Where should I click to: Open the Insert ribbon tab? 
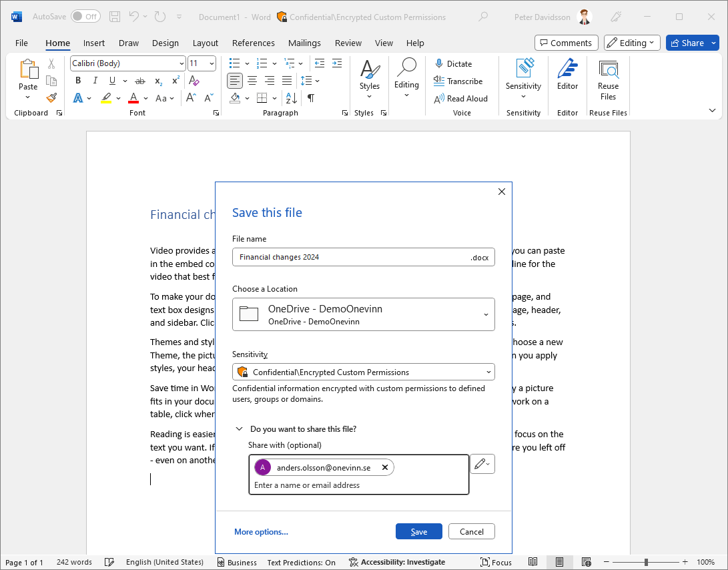click(94, 43)
